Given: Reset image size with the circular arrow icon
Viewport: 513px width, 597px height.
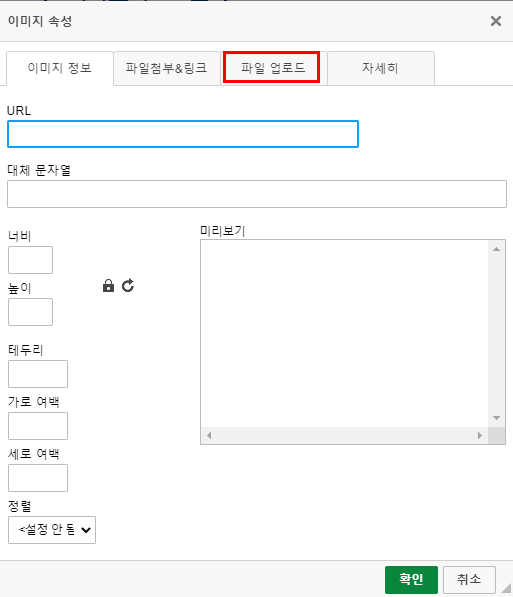Looking at the screenshot, I should pos(128,286).
